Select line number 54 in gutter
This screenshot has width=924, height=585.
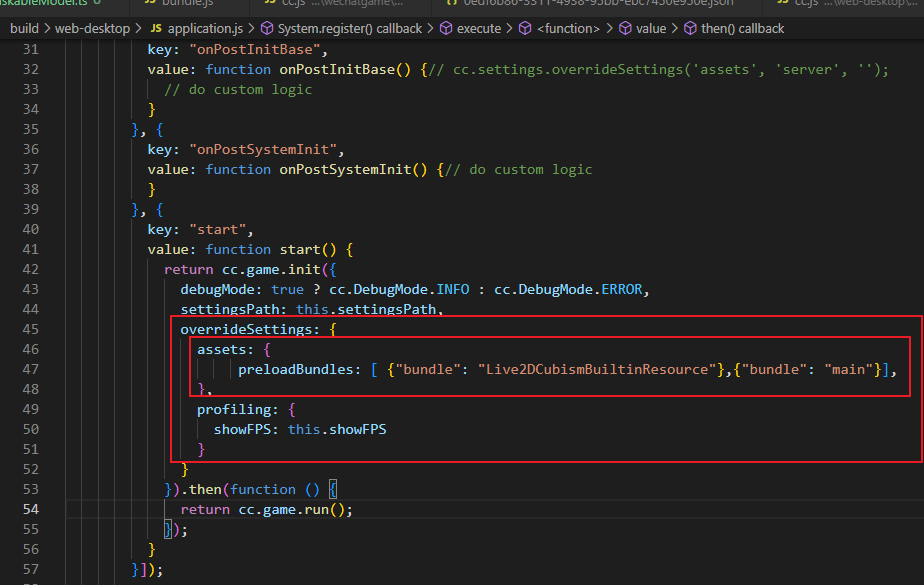click(x=31, y=509)
